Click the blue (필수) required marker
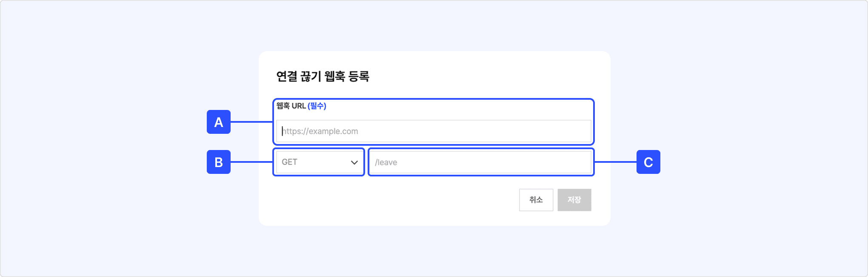The image size is (868, 277). [x=317, y=106]
